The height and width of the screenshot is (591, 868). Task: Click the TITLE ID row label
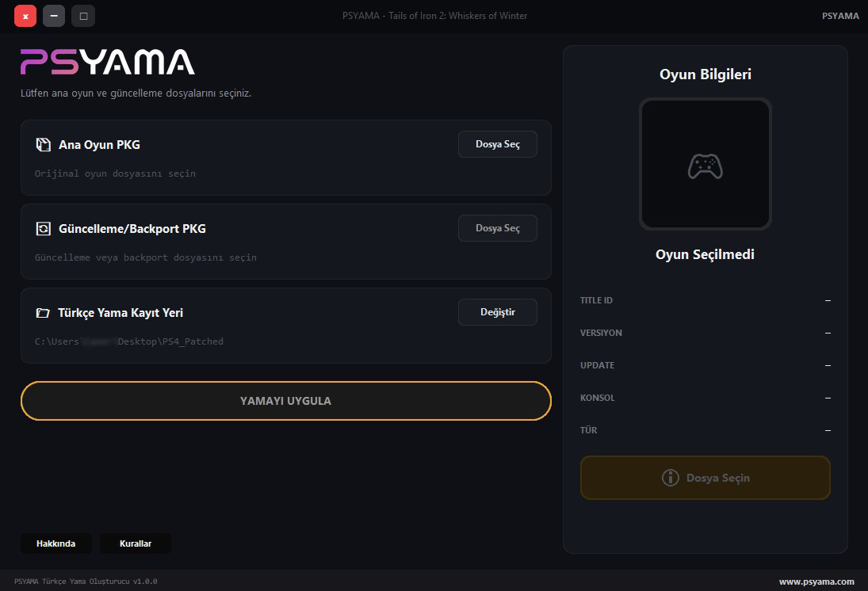click(596, 300)
